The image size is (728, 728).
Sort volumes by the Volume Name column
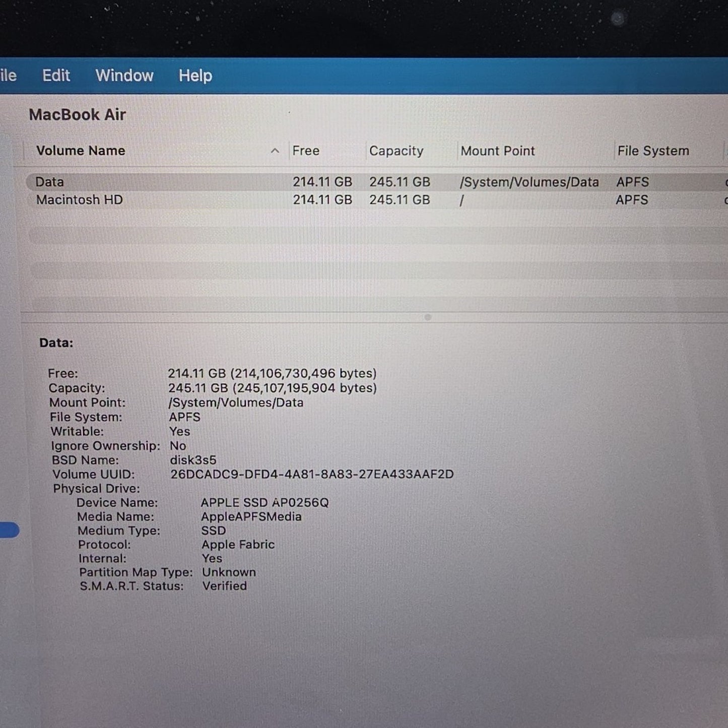81,151
